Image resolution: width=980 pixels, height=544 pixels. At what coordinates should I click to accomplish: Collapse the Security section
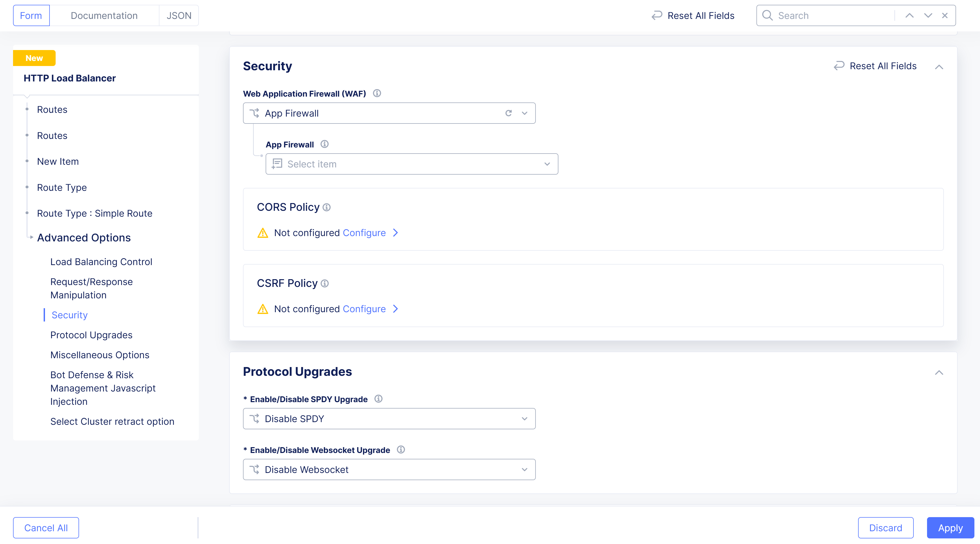939,67
